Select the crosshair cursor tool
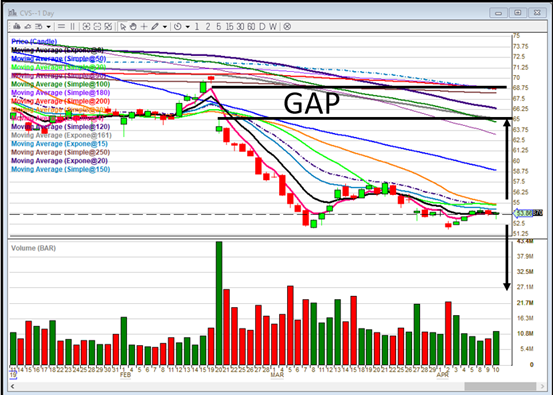The width and height of the screenshot is (553, 395). coord(144,26)
